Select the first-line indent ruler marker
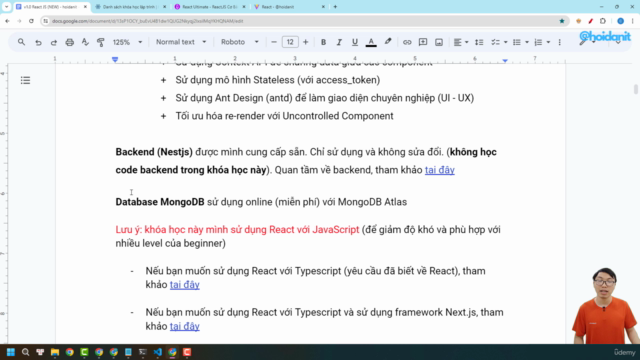 click(115, 60)
